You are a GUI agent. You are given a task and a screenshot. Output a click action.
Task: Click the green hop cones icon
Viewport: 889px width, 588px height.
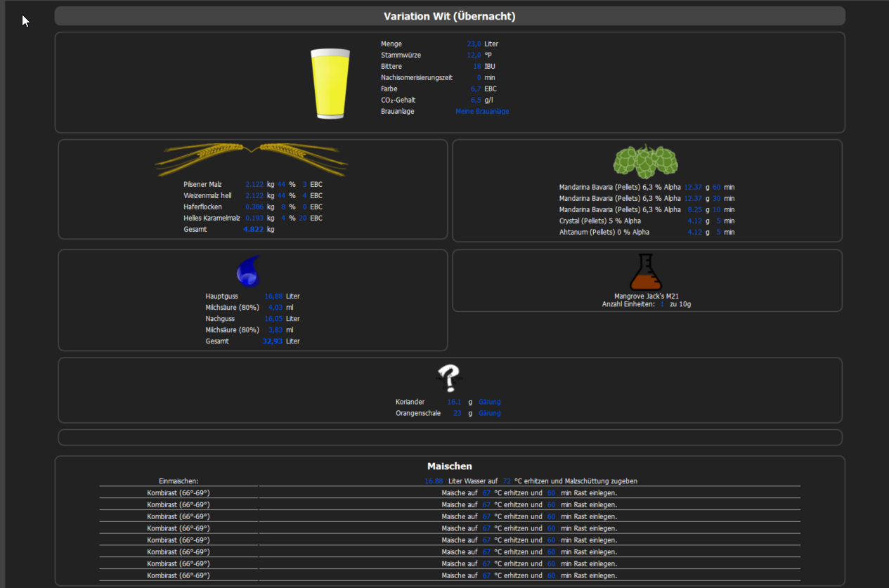pos(646,161)
